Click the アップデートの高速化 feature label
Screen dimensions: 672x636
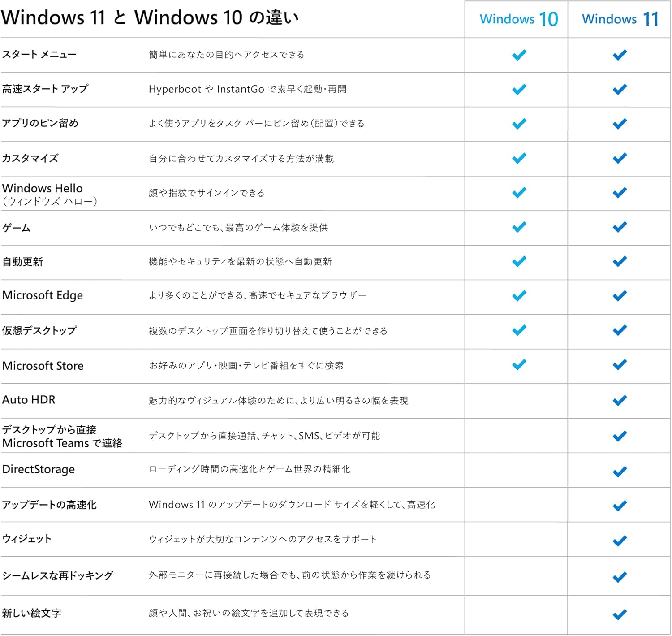(x=49, y=505)
